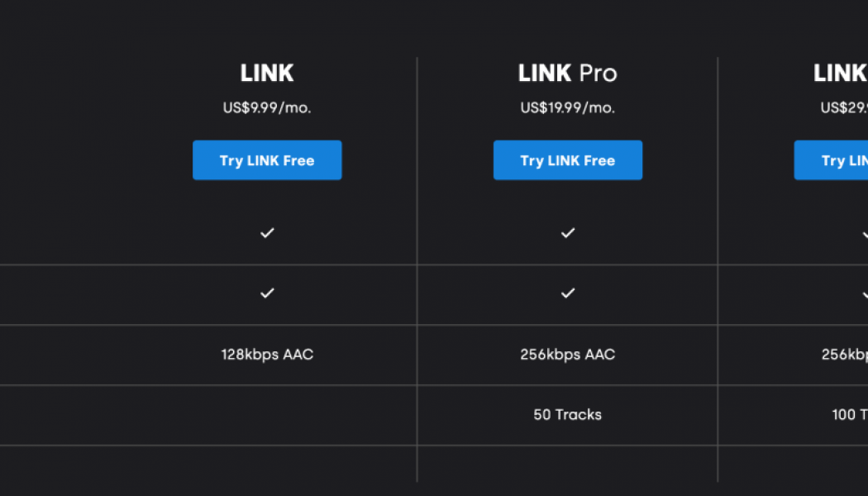Click Try LINK Free under the LINK plan
The image size is (868, 496).
pos(267,160)
